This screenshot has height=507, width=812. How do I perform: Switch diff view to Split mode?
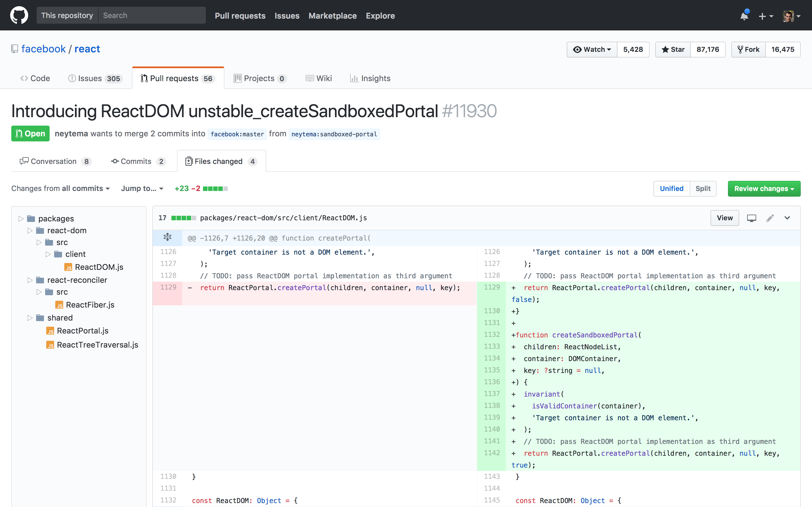coord(703,188)
